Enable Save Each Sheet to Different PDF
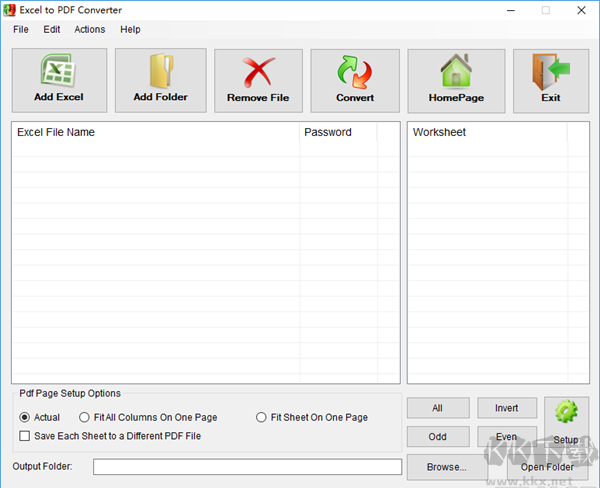Image resolution: width=600 pixels, height=488 pixels. [25, 436]
